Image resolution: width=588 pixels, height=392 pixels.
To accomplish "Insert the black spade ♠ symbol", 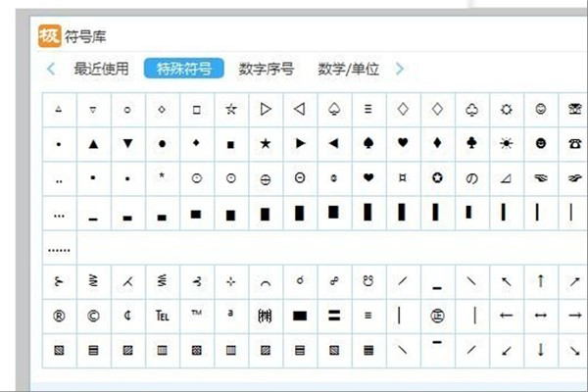I will [x=368, y=144].
